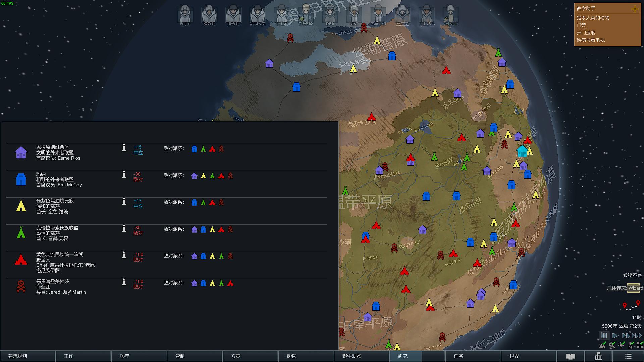Open the 门禁 tutorial entry
The width and height of the screenshot is (644, 362).
click(581, 25)
